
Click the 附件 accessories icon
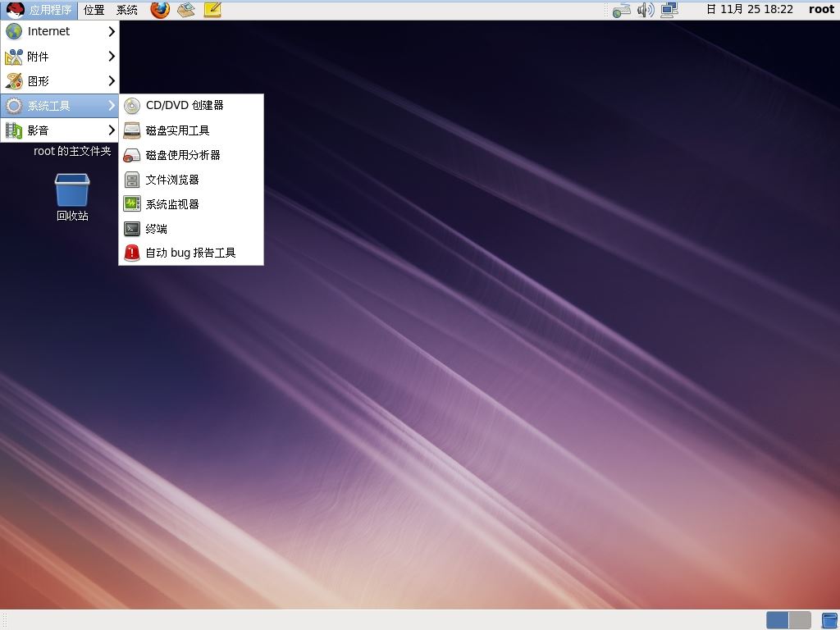(x=14, y=57)
